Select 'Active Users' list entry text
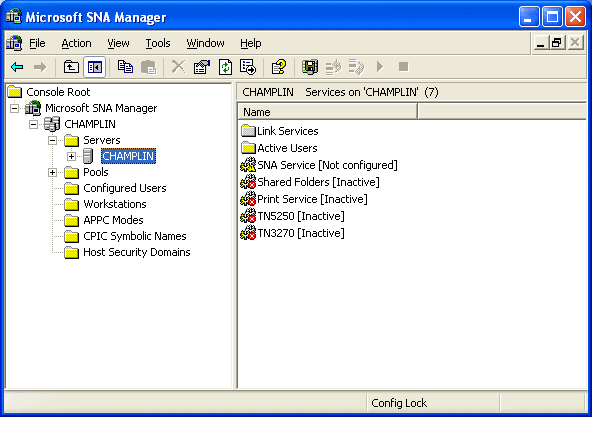This screenshot has width=592, height=421. pos(287,148)
